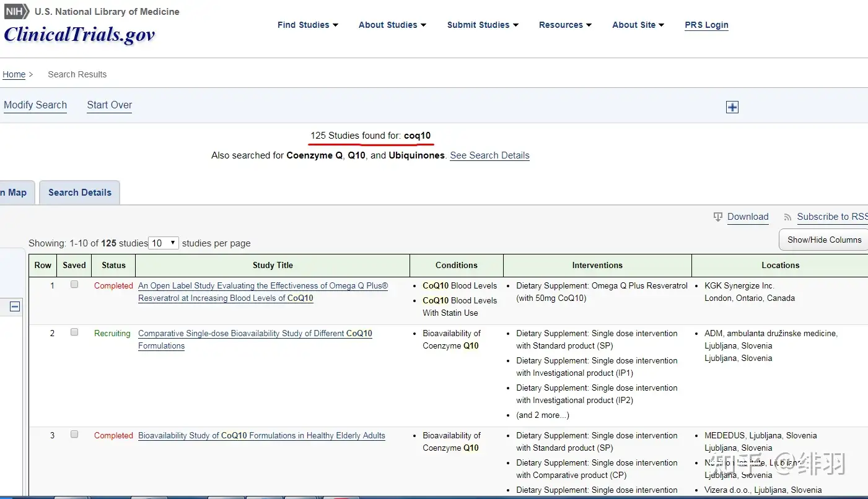868x499 pixels.
Task: Click the Completed status of row 3
Action: [x=113, y=435]
